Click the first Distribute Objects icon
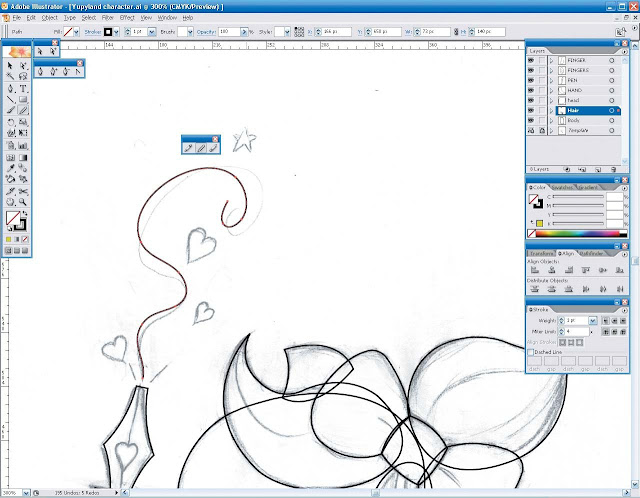640x498 pixels. (534, 289)
